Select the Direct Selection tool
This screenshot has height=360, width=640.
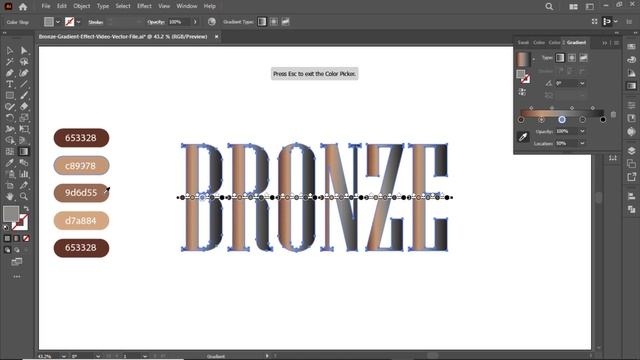coord(24,51)
